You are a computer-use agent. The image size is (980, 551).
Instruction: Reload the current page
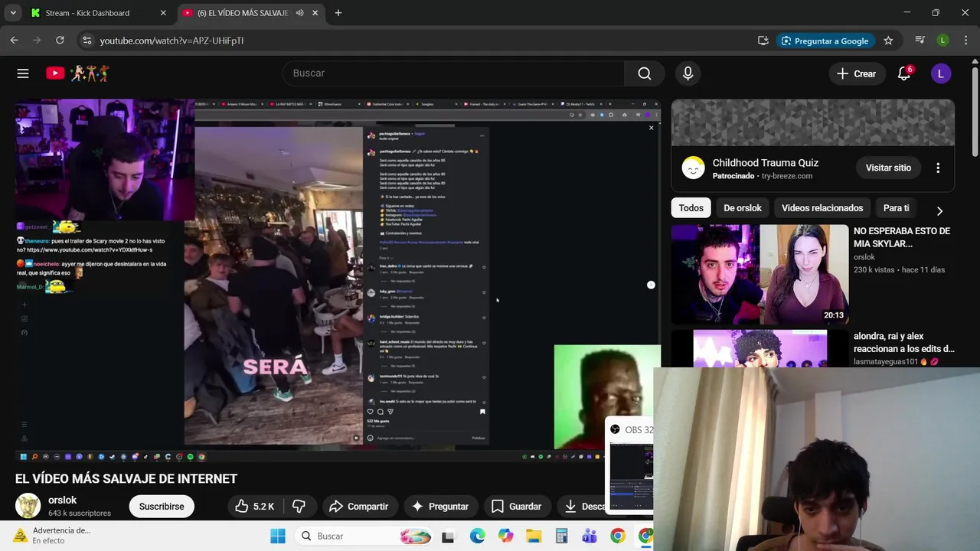[60, 41]
